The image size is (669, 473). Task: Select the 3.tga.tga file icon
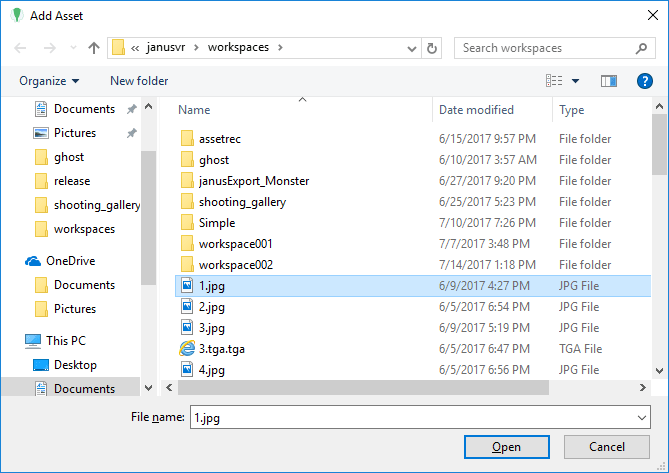pyautogui.click(x=187, y=349)
